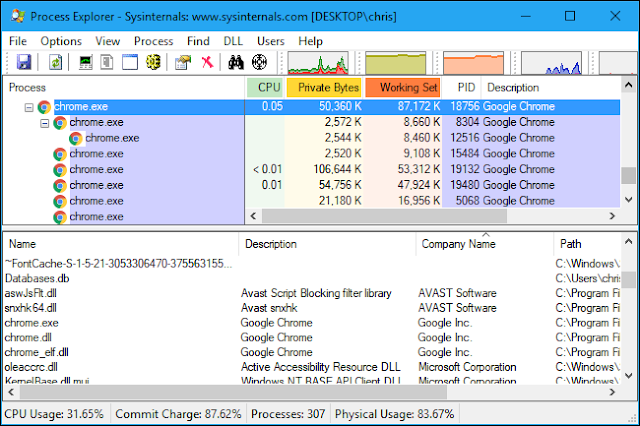Sort lower pane by Company Name header

(x=485, y=244)
